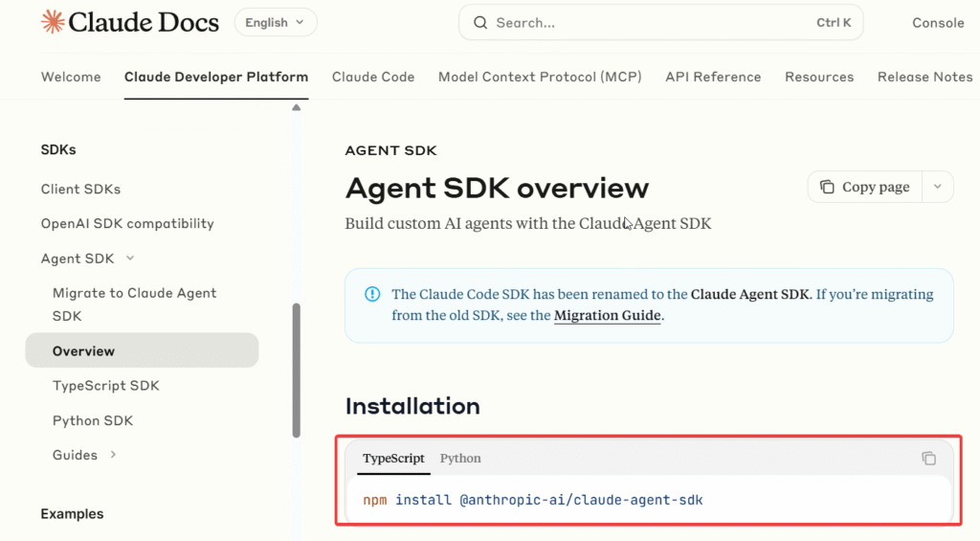
Task: Copy the npm install code snippet
Action: [x=928, y=459]
